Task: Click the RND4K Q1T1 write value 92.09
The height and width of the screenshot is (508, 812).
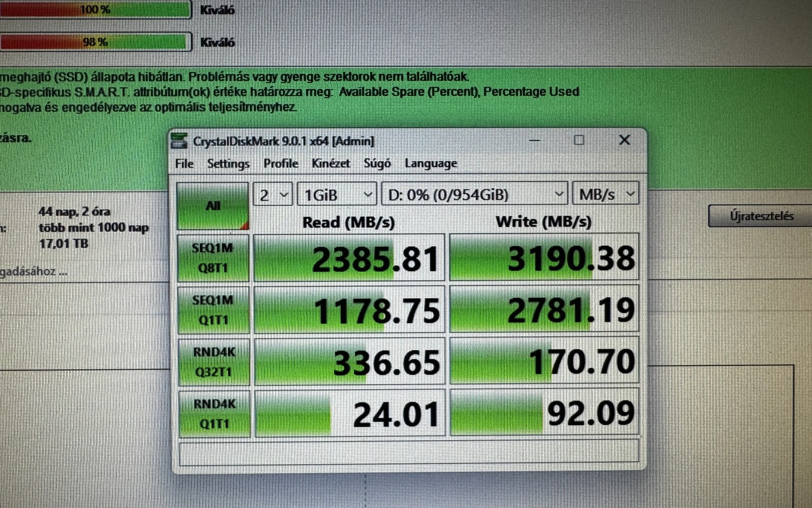Action: (544, 413)
